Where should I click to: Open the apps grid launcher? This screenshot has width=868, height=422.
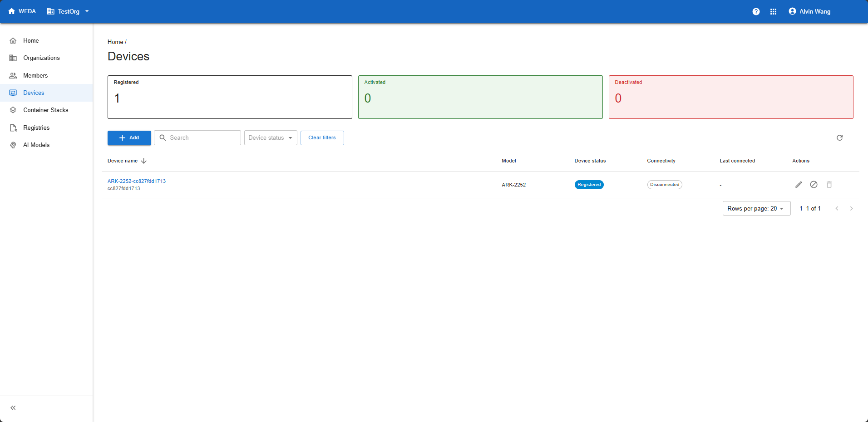[774, 12]
